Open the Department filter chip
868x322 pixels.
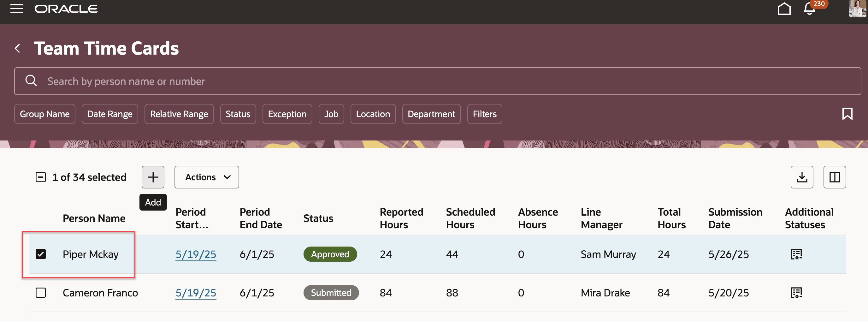coord(431,114)
